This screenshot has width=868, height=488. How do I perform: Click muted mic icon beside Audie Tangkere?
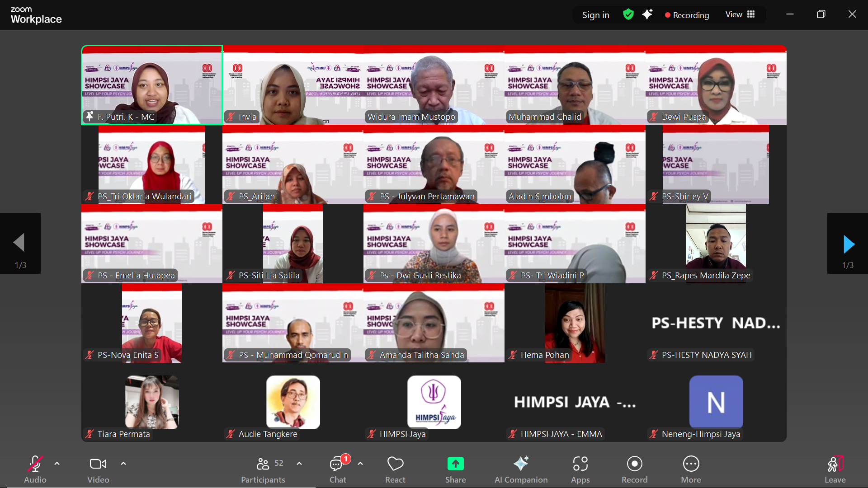[231, 434]
